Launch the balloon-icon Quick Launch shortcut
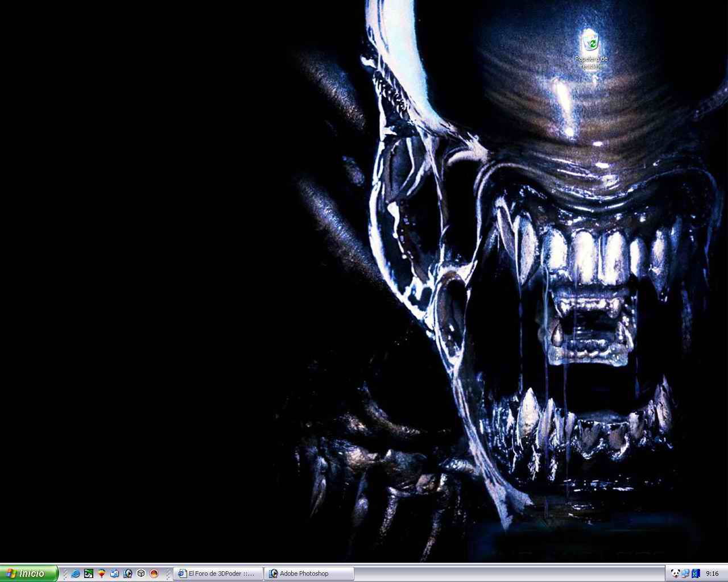 (102, 573)
